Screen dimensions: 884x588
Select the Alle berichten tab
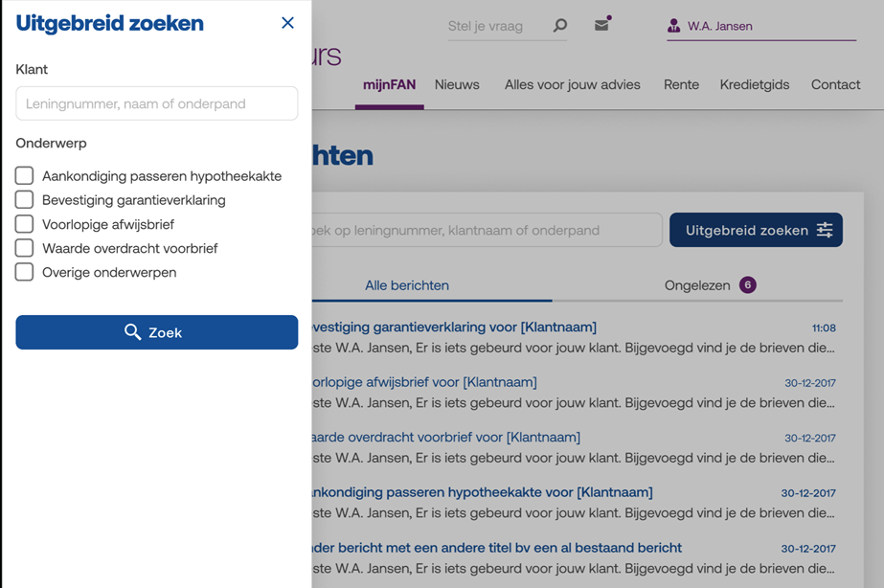(407, 285)
